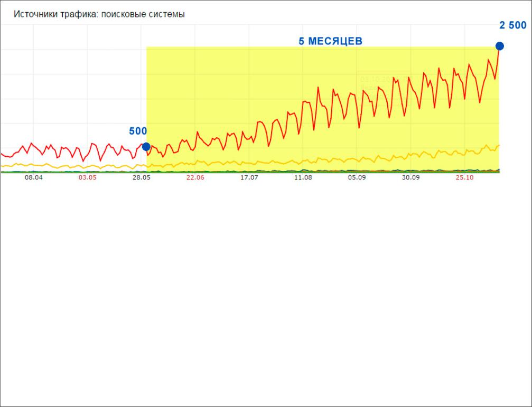Click the "5 МЕСЯЦЕВ" annotation text
The width and height of the screenshot is (532, 407).
[330, 41]
